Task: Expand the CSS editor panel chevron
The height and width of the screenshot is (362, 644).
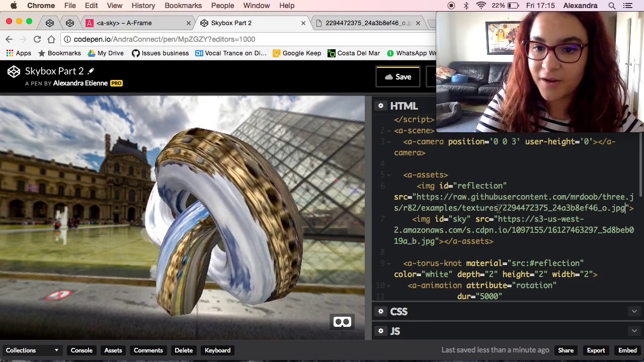Action: (634, 311)
